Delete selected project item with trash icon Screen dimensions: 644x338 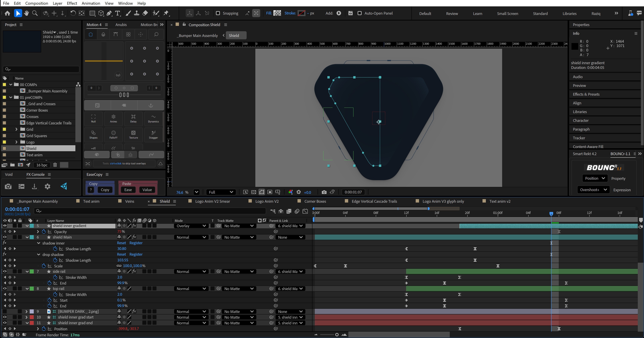55,165
